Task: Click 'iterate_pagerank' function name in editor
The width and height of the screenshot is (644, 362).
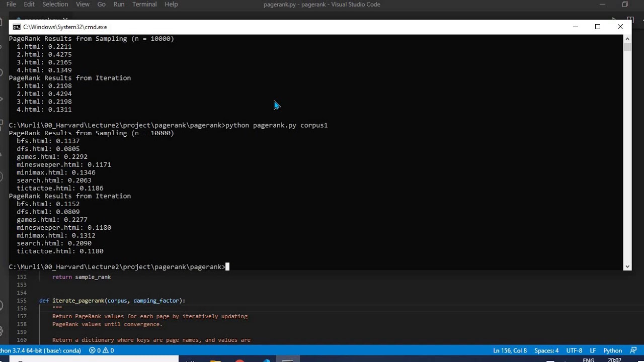Action: click(x=78, y=301)
